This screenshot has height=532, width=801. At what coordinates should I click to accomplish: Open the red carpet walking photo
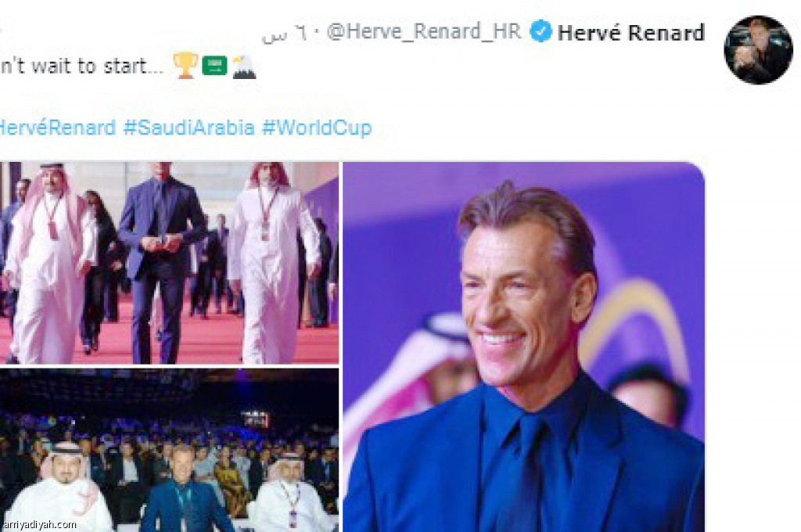169,263
